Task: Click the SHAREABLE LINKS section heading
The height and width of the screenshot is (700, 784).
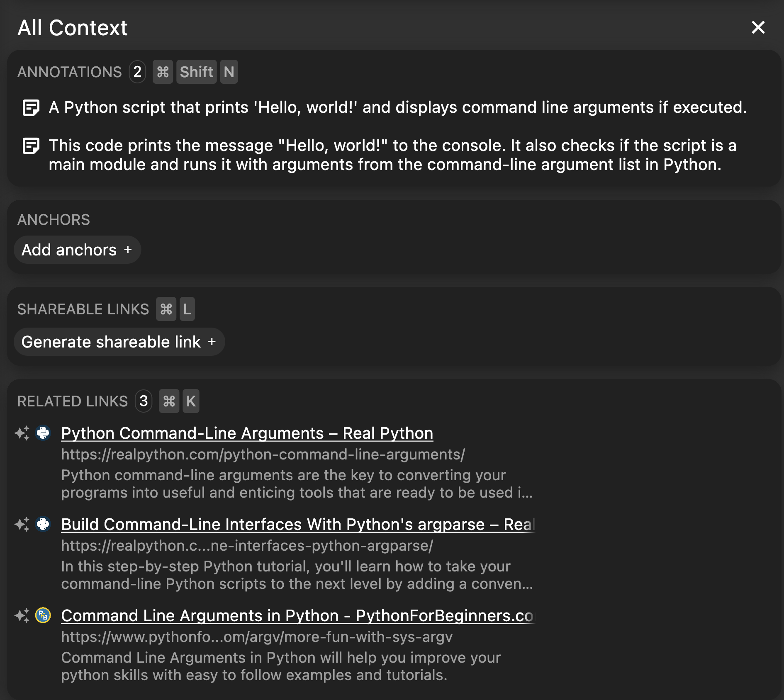Action: (83, 309)
